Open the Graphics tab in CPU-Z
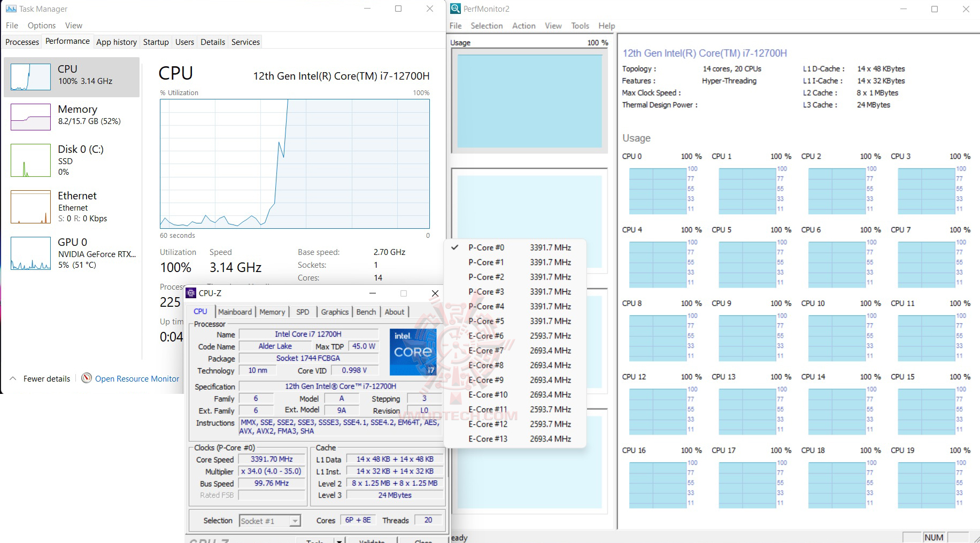The height and width of the screenshot is (543, 980). coord(335,312)
